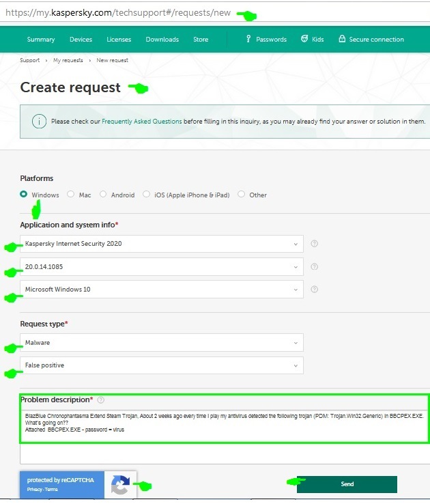Open the Downloads tab

tap(162, 39)
